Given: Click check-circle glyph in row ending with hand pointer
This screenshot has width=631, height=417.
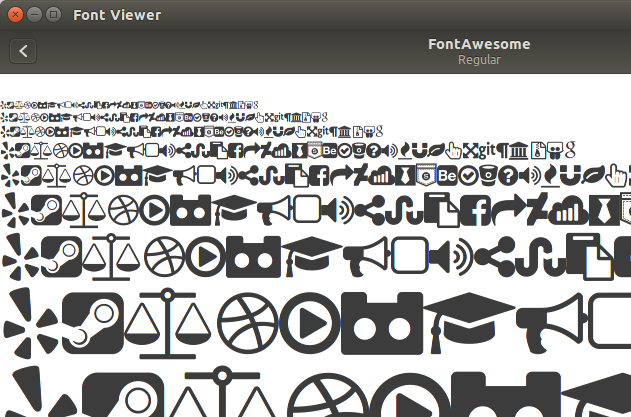Looking at the screenshot, I should pos(468,175).
